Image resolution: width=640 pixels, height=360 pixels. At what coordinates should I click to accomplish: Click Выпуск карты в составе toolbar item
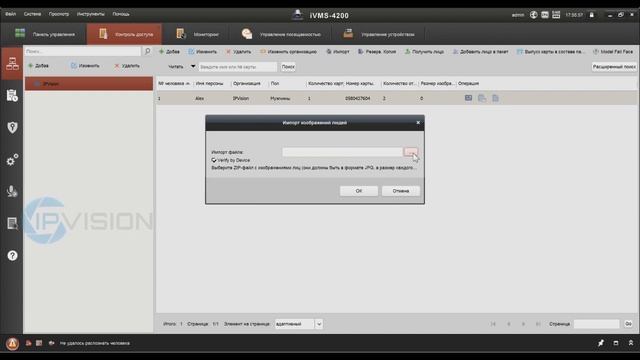[x=550, y=52]
